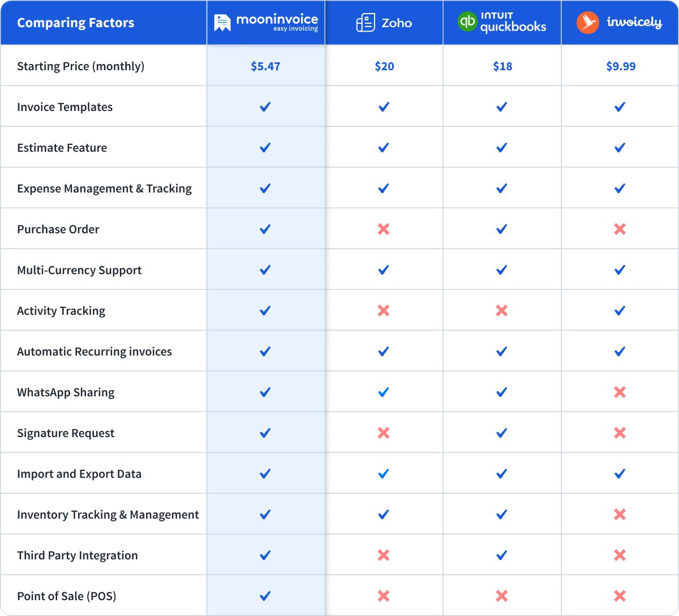Click the Invoice Templates row label
Viewport: 679px width, 616px height.
click(65, 107)
